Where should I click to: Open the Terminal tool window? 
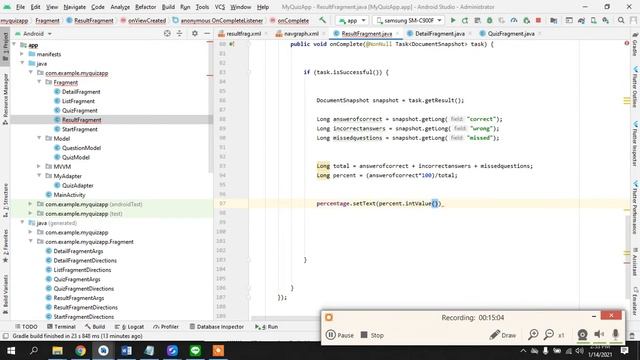tap(61, 327)
